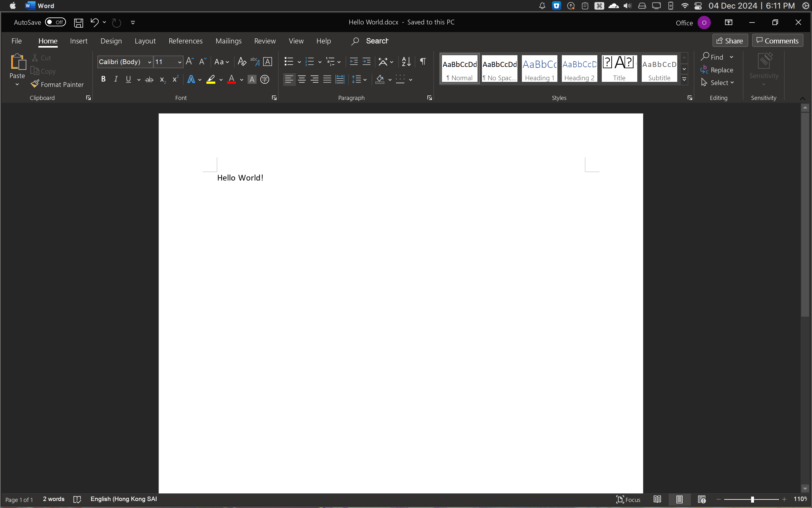812x508 pixels.
Task: Select the Format Painter tool
Action: coord(57,84)
